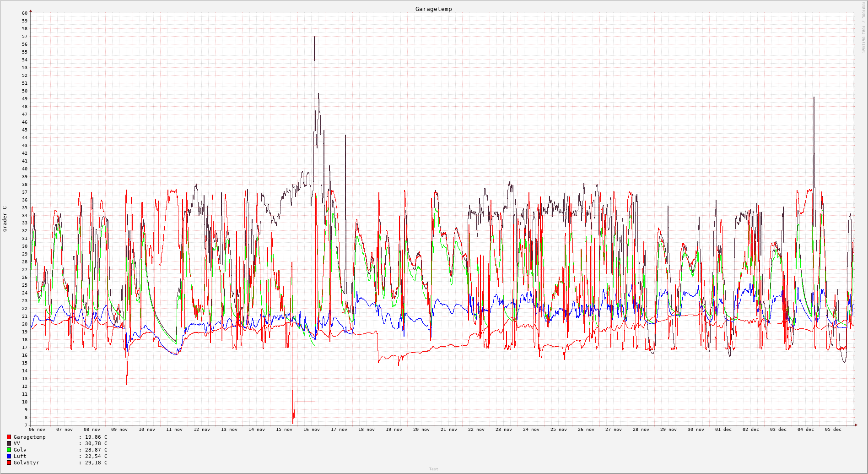Image resolution: width=868 pixels, height=474 pixels.
Task: Click the red GolvStyr legend swatch
Action: tap(9, 463)
